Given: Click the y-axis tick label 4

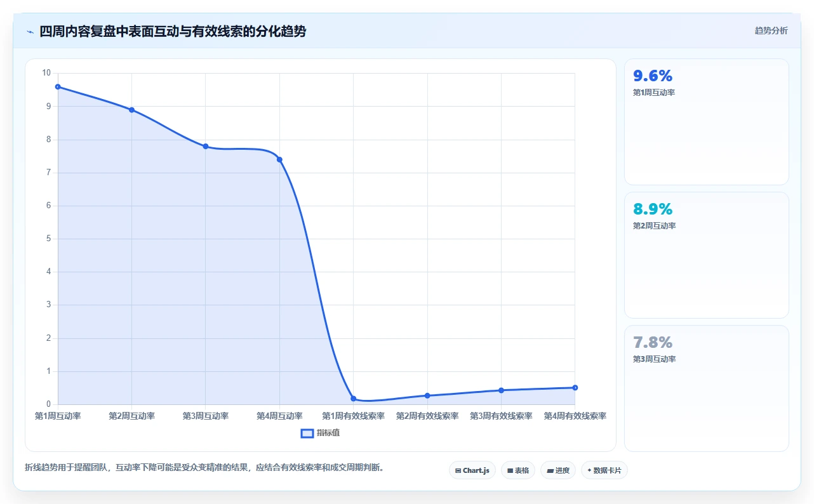Looking at the screenshot, I should (49, 272).
